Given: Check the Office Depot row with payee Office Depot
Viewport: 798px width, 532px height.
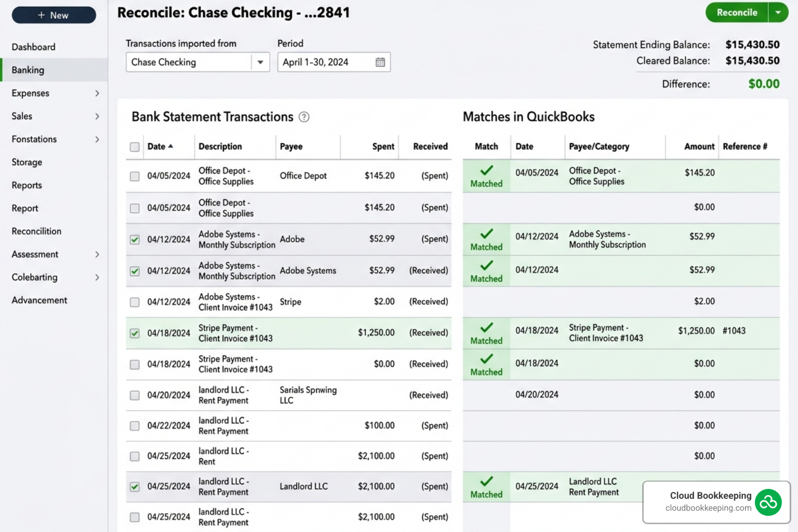Looking at the screenshot, I should click(x=135, y=176).
